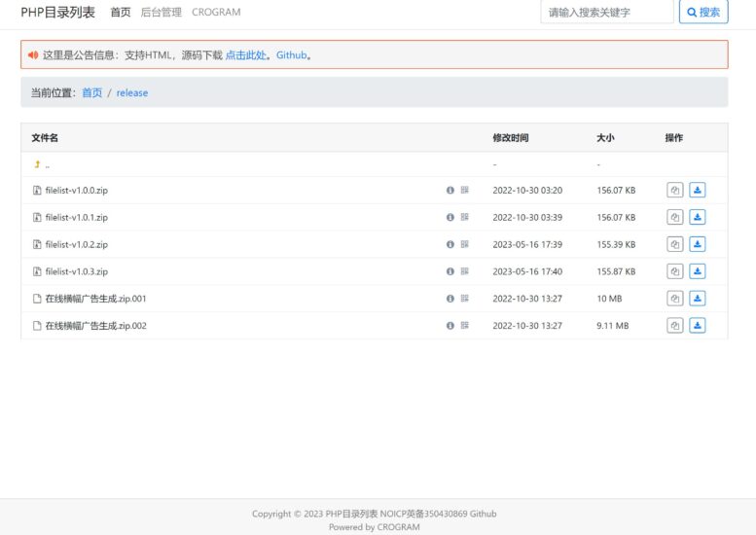Image resolution: width=756 pixels, height=535 pixels.
Task: Copy the link for filelist-v1.0.1.zip
Action: pyautogui.click(x=674, y=218)
